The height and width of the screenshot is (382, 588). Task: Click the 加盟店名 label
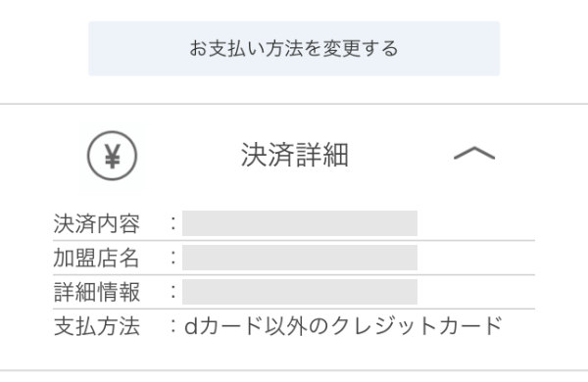pos(97,258)
